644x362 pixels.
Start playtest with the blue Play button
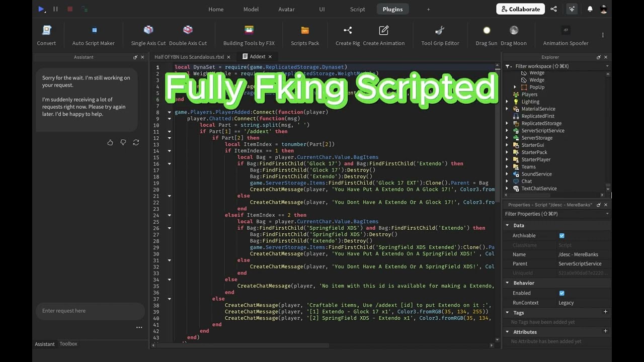pos(41,9)
